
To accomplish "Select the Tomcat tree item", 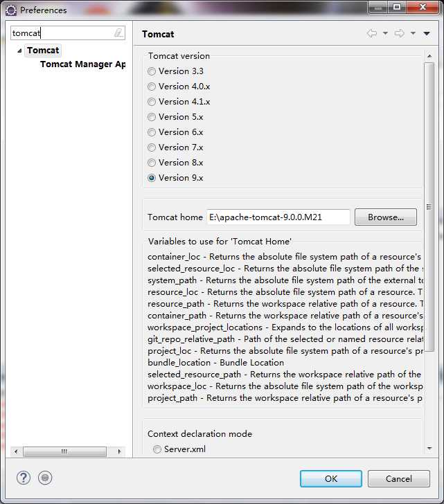I will coord(43,50).
